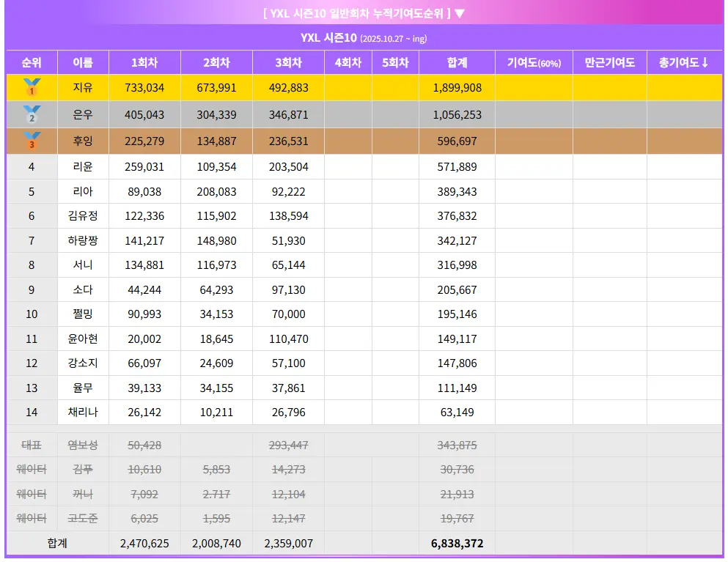
Task: Click the bronze third-place medal icon
Action: [32, 140]
